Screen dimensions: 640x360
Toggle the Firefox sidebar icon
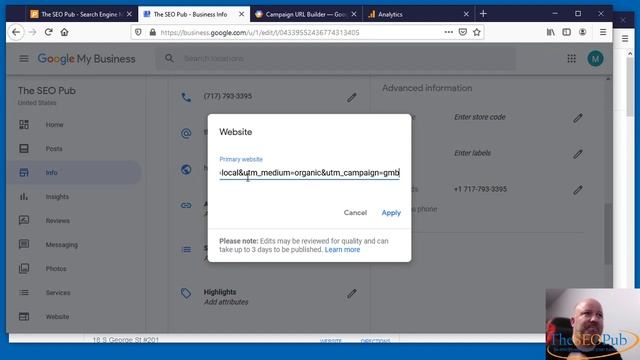pyautogui.click(x=567, y=32)
